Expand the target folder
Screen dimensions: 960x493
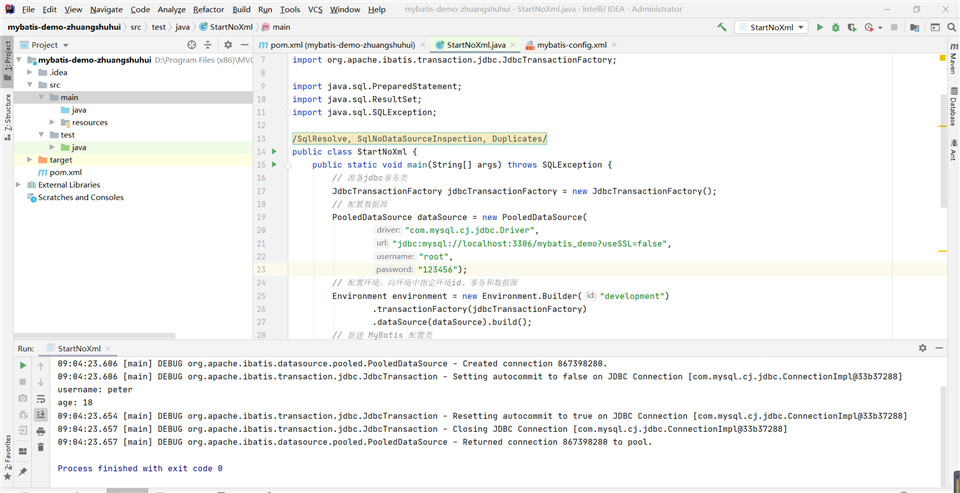[x=29, y=160]
